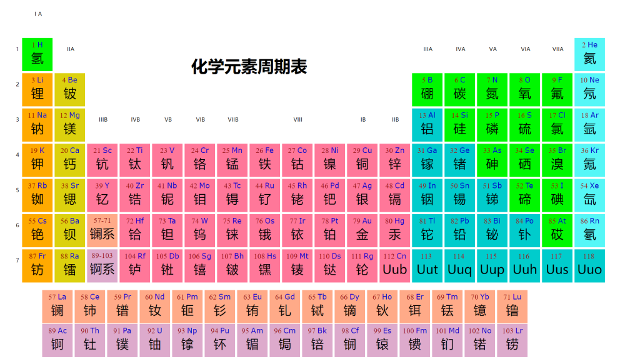Image resolution: width=625 pixels, height=364 pixels.
Task: Click Carbon (碳) in the table
Action: point(459,90)
